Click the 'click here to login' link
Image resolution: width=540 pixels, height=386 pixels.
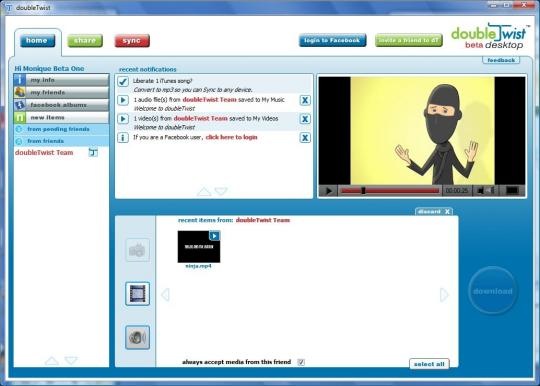[231, 137]
